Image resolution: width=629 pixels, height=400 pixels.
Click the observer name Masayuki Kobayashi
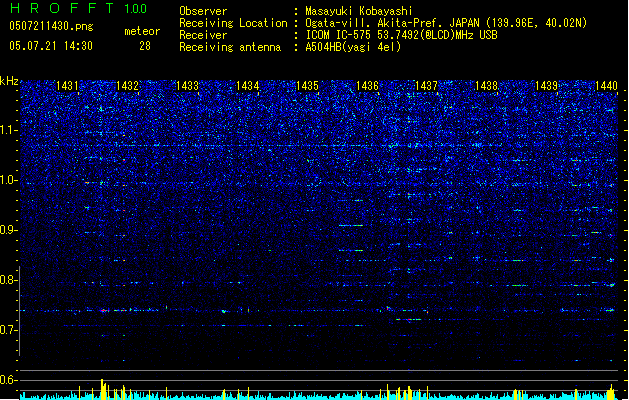(359, 11)
